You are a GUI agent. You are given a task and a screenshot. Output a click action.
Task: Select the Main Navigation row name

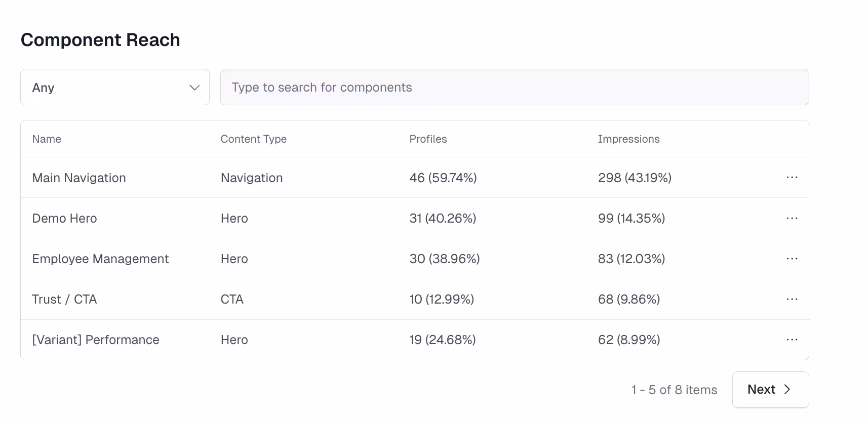[79, 178]
